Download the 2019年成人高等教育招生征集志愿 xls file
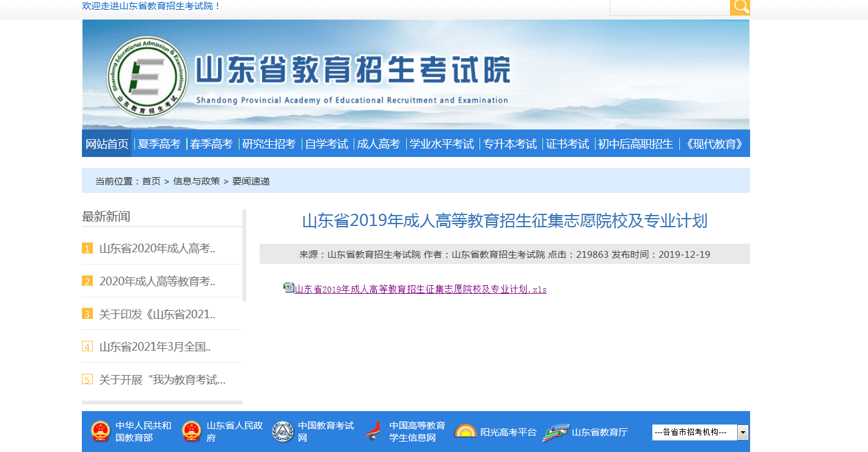The image size is (868, 452). point(420,290)
